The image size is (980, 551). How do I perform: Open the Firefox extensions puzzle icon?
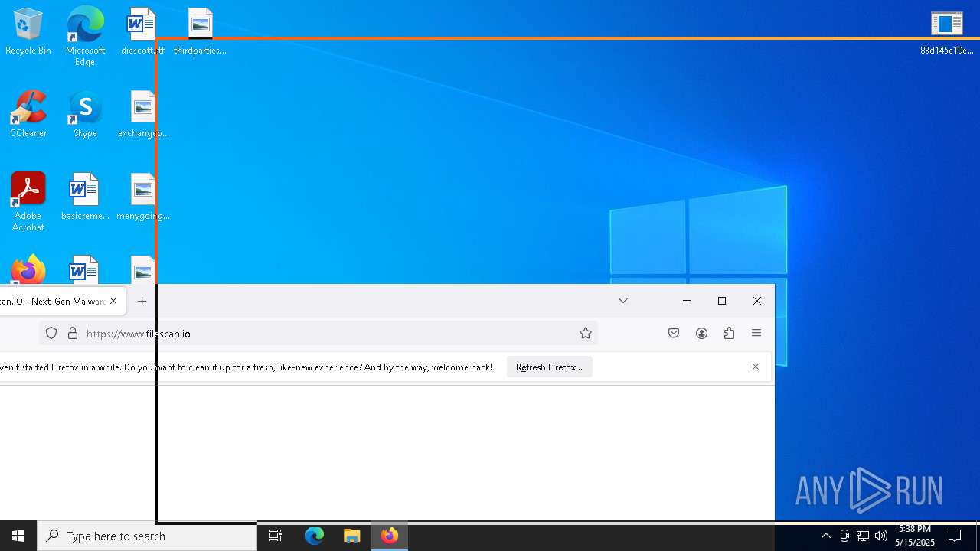coord(729,333)
